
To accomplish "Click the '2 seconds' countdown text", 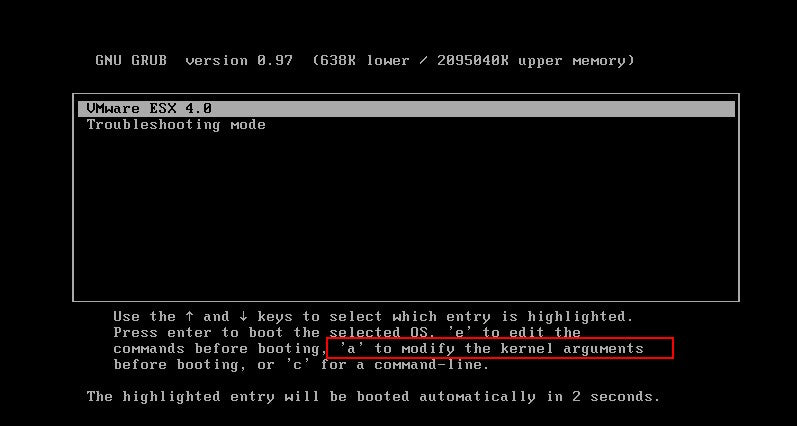I will coord(616,397).
